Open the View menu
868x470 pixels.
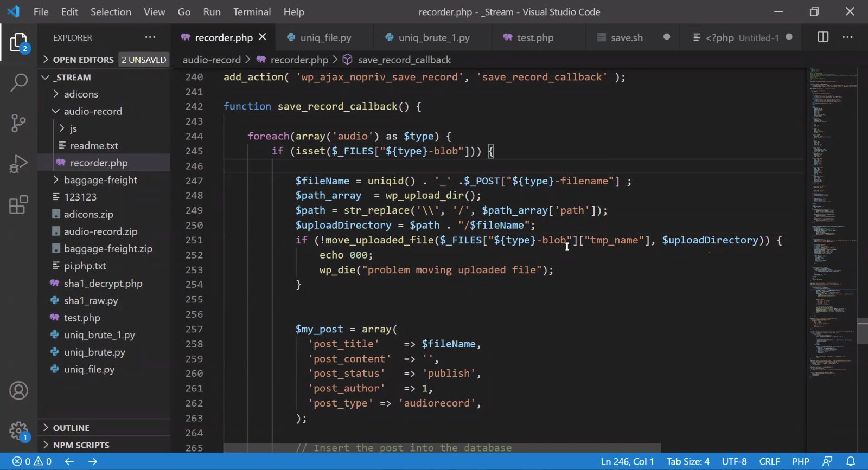click(x=154, y=12)
